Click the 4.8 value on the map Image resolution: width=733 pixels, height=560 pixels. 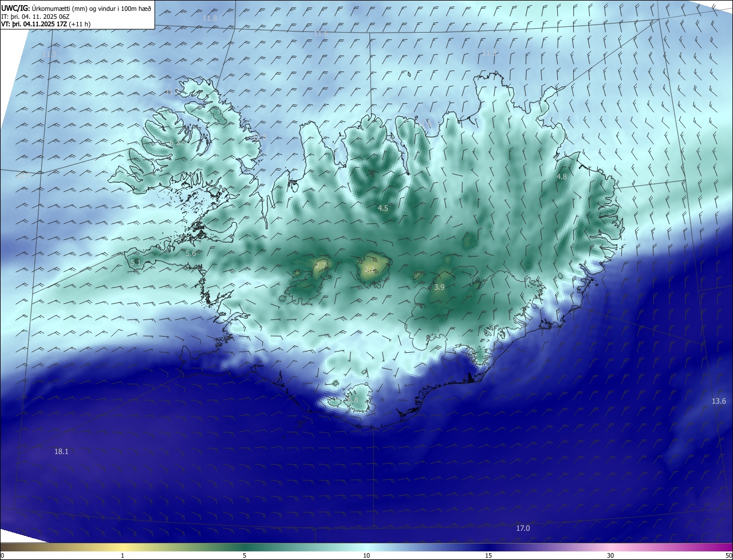561,177
